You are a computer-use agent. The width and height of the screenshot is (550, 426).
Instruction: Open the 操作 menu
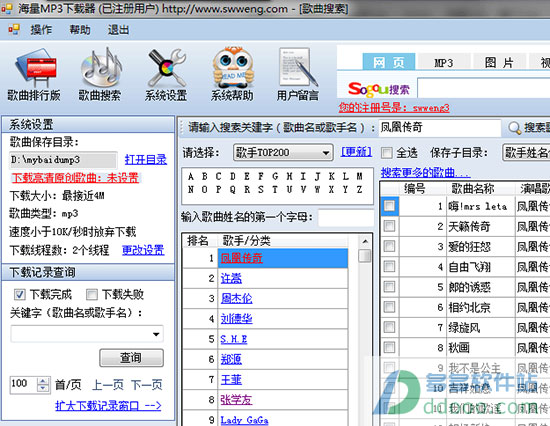[41, 30]
